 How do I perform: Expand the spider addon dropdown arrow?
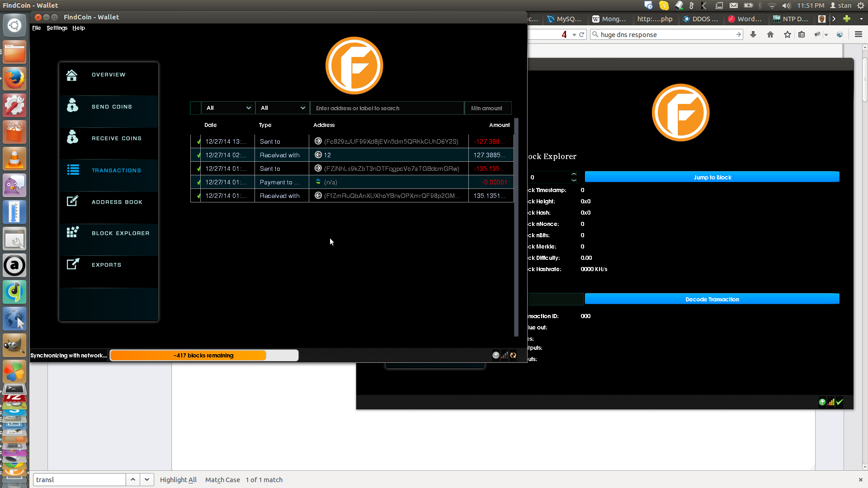pyautogui.click(x=826, y=35)
